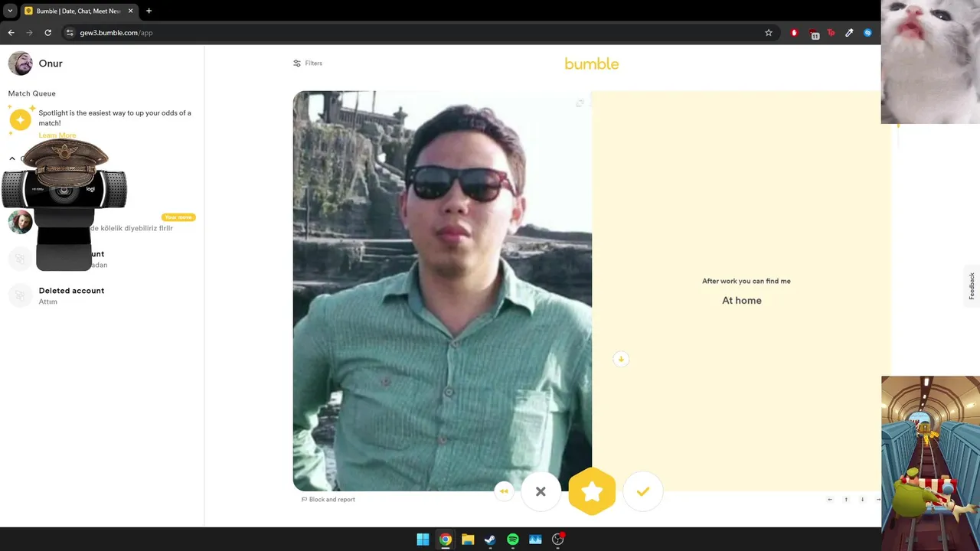Screen dimensions: 980x551
Task: Follow the Learn More spotlight link
Action: tap(57, 135)
